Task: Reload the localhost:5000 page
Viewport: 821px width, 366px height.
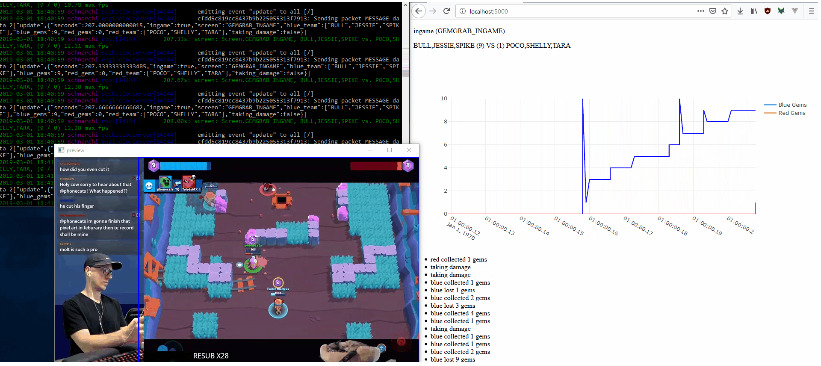Action: pos(447,11)
